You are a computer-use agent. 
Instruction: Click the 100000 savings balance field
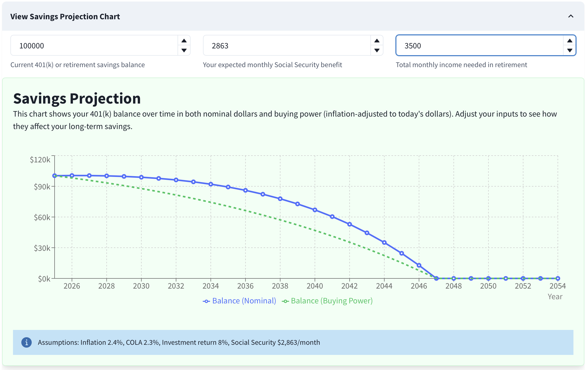point(94,46)
